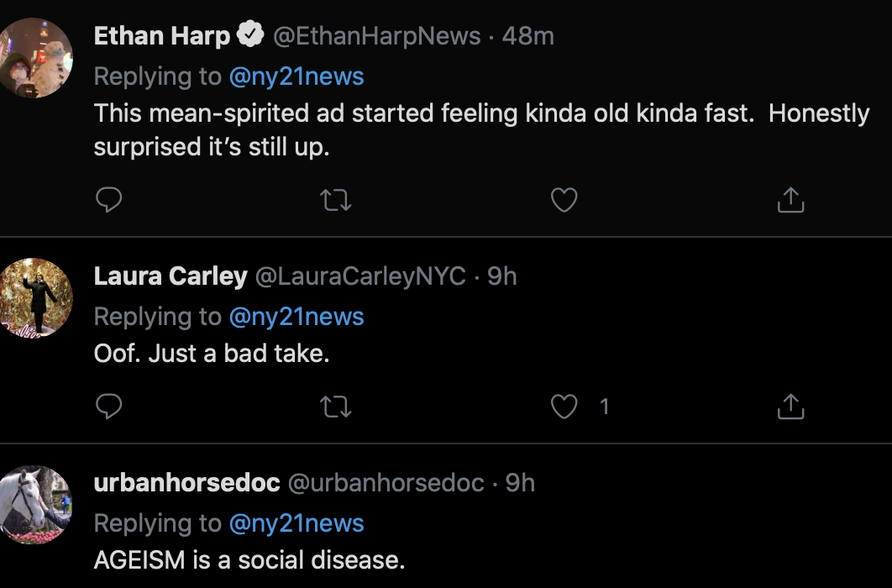Share Laura Carley's tweet
Viewport: 892px width, 588px height.
(x=790, y=407)
